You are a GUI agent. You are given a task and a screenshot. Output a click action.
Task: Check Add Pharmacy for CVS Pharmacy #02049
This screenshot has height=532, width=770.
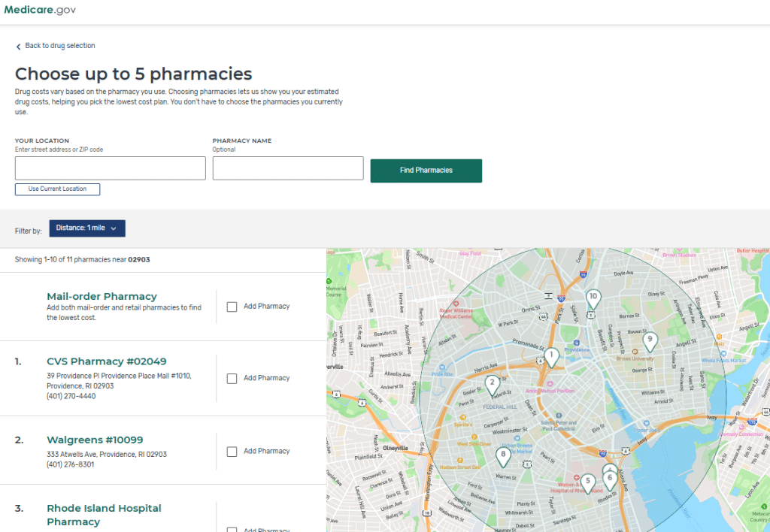tap(232, 379)
